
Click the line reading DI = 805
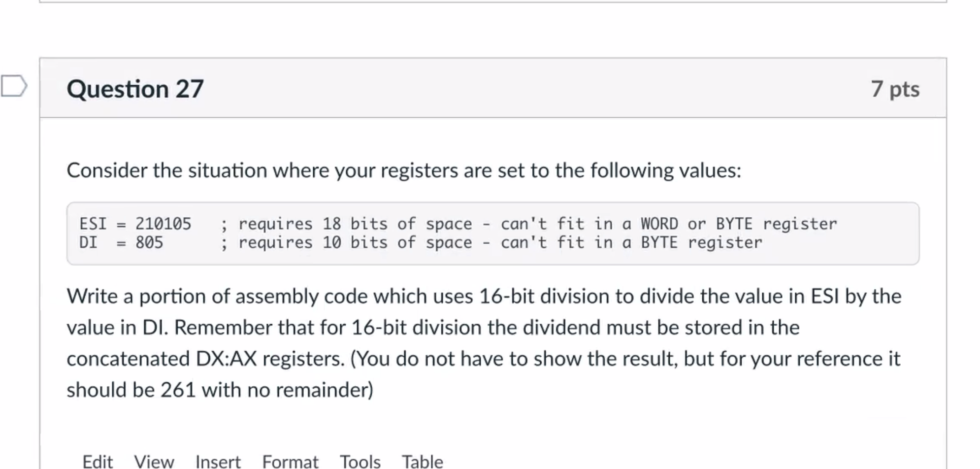[122, 242]
